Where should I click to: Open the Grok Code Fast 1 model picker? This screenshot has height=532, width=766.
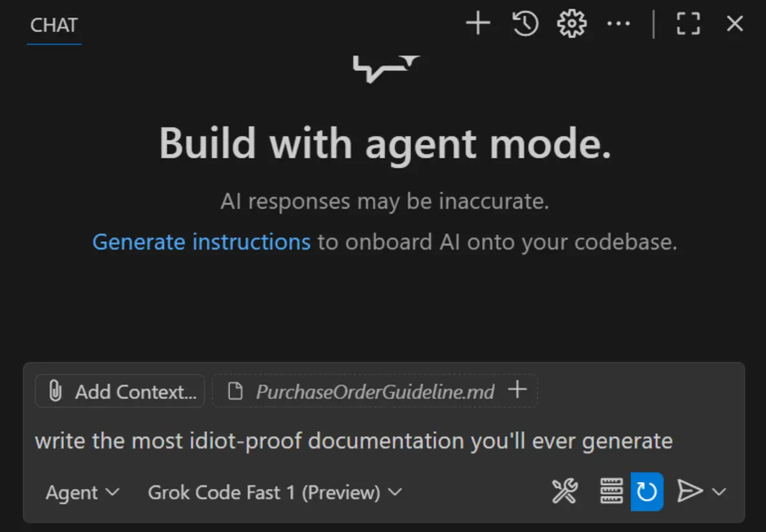pyautogui.click(x=275, y=492)
